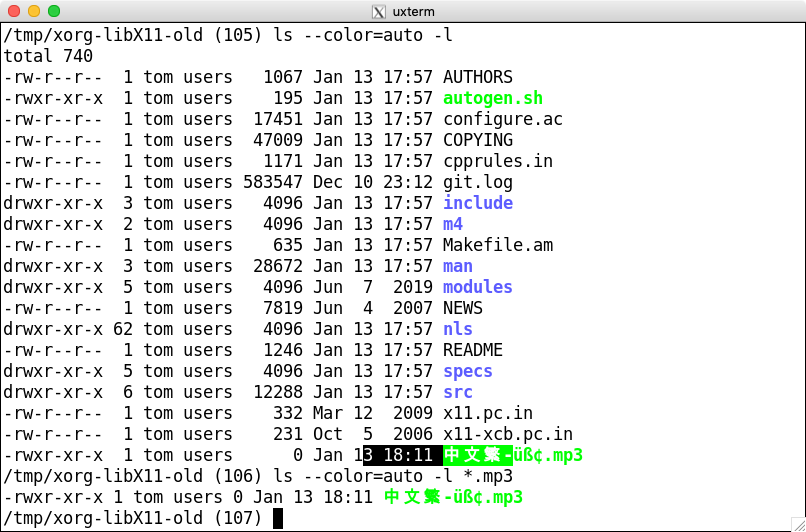Click the link count 62 on the nls row
The image size is (806, 532).
click(123, 329)
